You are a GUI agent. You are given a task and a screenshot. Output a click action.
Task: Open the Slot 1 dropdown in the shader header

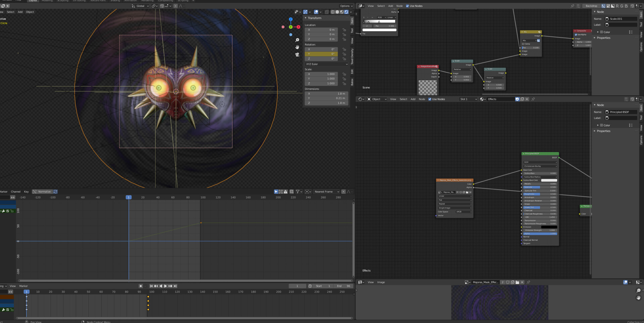click(468, 99)
